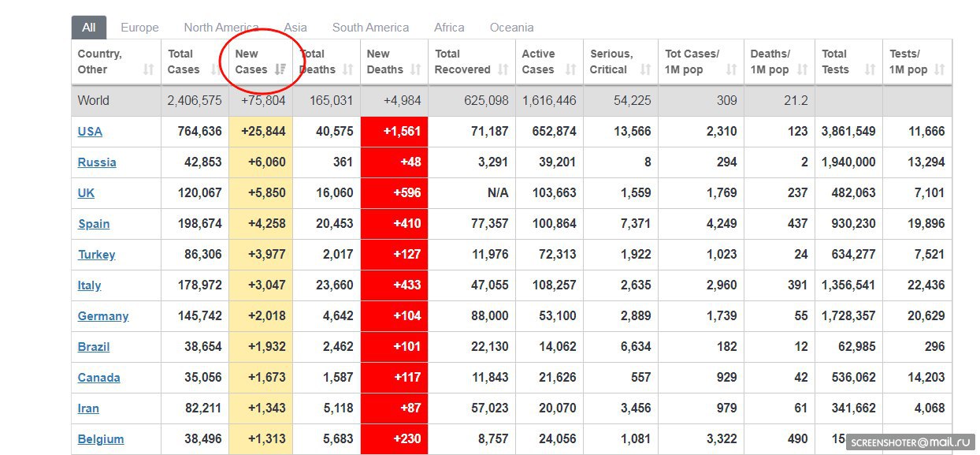Visit the Brazil country link
Viewport: 980px width, 455px height.
(x=94, y=347)
